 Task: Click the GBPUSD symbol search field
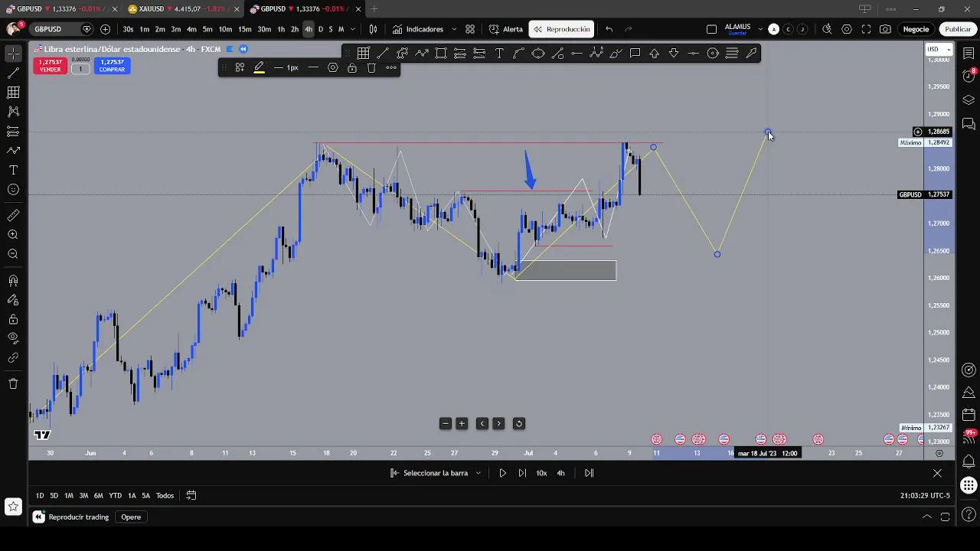click(x=61, y=29)
